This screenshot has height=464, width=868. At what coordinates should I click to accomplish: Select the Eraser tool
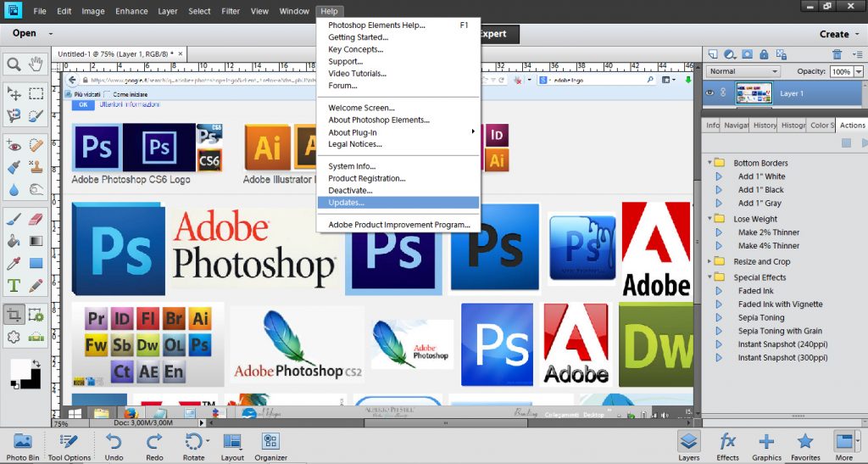tap(36, 220)
